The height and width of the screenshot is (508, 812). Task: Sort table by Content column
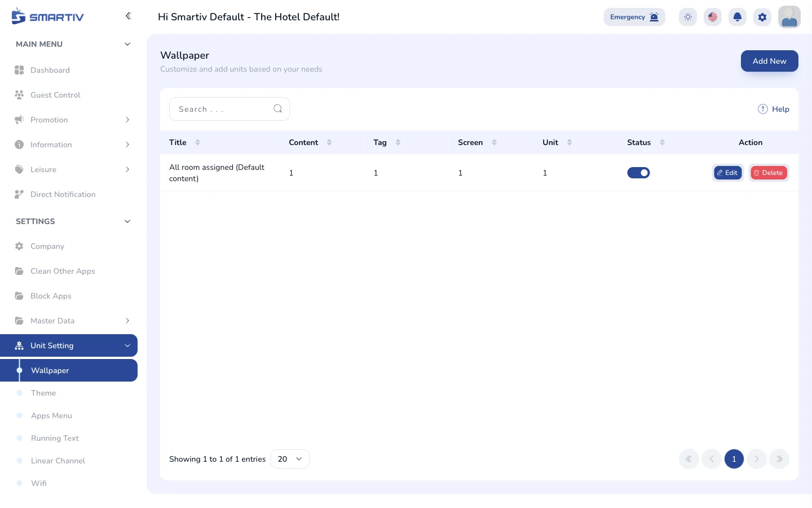[x=329, y=142]
